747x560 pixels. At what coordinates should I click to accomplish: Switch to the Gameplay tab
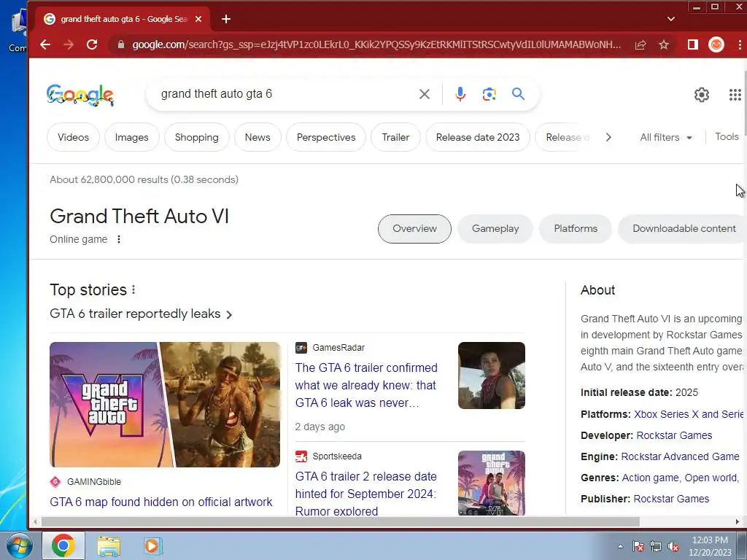pyautogui.click(x=495, y=228)
